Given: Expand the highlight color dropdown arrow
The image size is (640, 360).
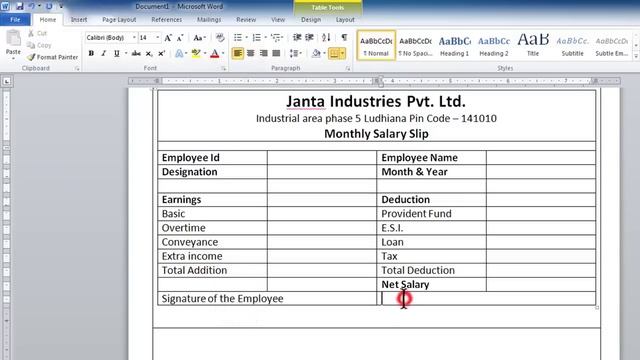Looking at the screenshot, I should [x=205, y=53].
